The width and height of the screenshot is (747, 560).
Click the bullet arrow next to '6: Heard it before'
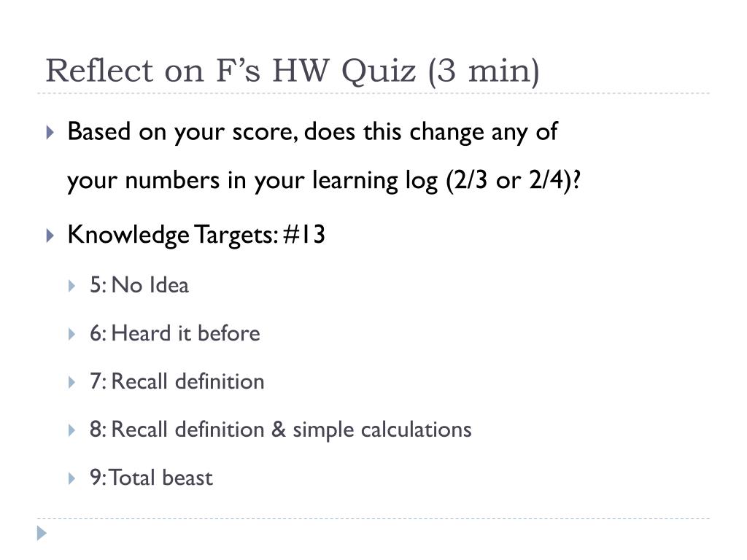point(72,334)
